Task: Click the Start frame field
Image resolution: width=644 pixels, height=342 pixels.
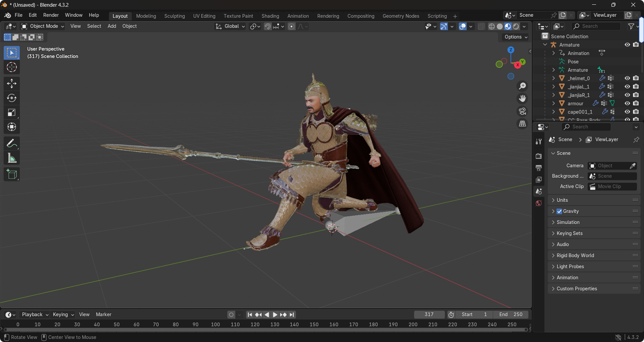Action: (x=474, y=315)
